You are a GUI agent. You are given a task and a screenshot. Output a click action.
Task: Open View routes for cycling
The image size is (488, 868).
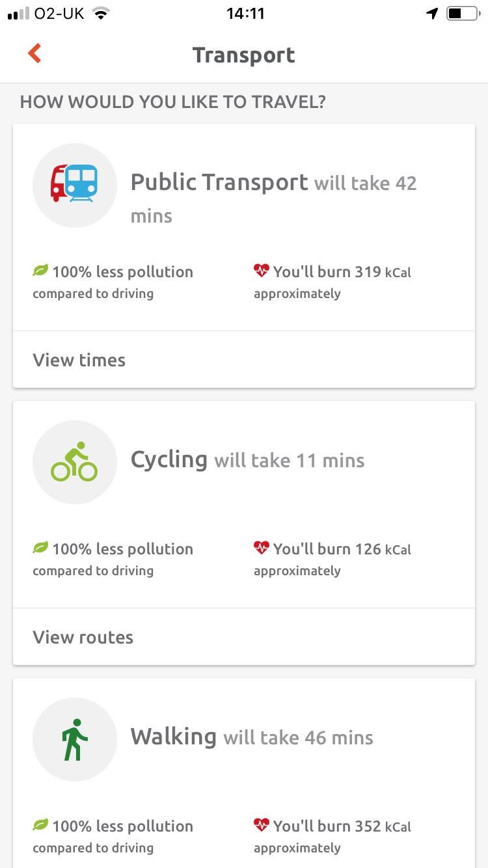[x=83, y=637]
